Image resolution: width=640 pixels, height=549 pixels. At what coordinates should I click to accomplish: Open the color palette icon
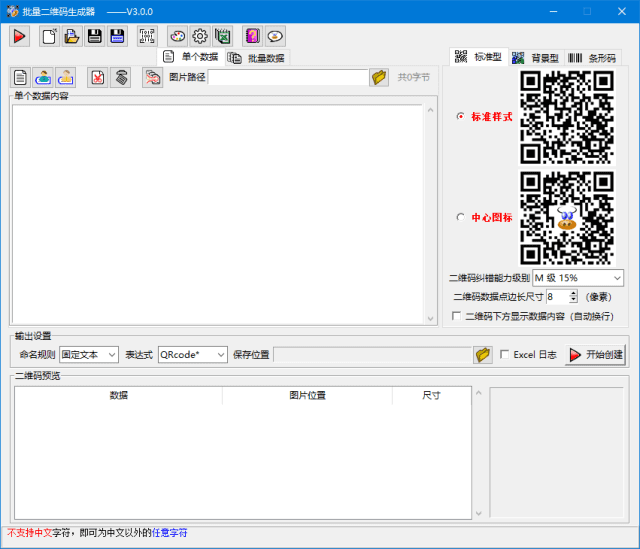coord(177,36)
